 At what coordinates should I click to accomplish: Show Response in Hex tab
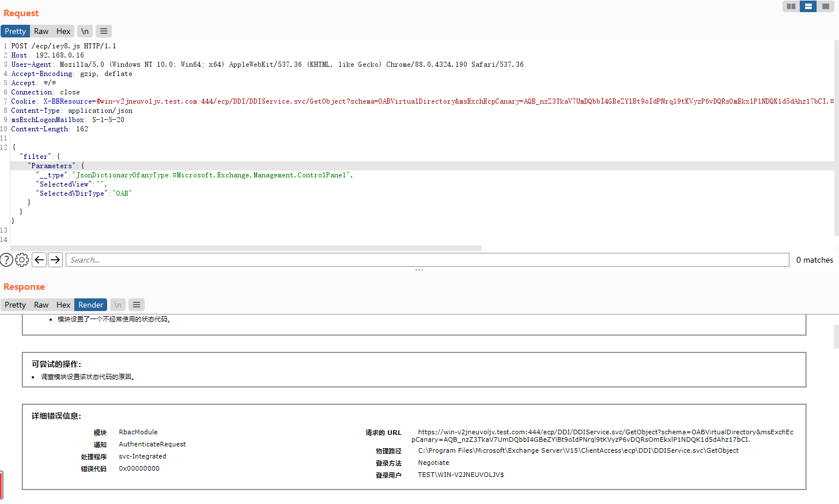pyautogui.click(x=63, y=305)
